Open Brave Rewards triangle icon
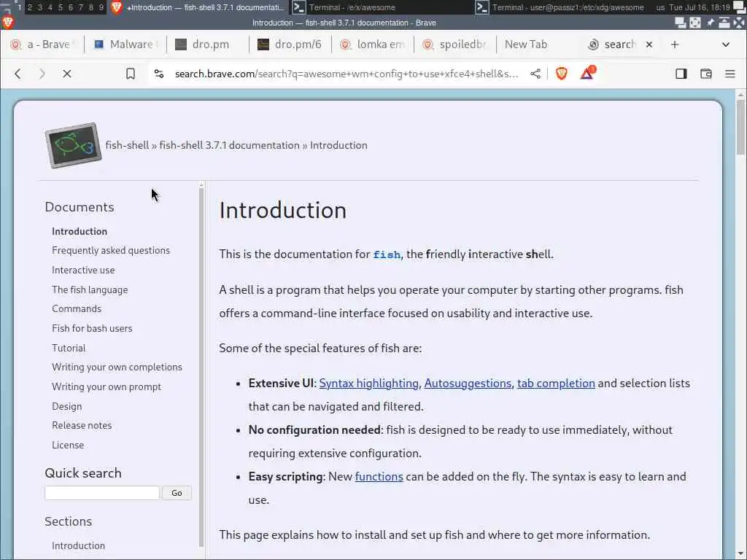The image size is (747, 560). pos(587,73)
